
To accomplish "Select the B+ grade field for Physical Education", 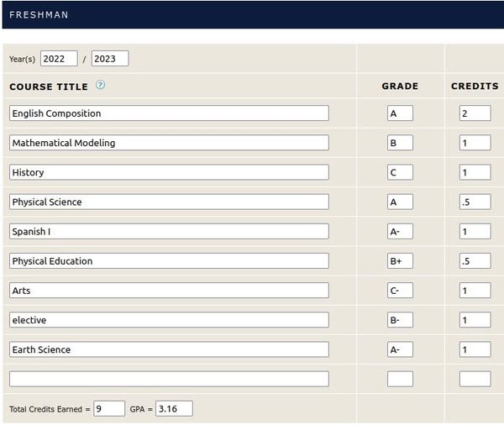I will pos(400,261).
